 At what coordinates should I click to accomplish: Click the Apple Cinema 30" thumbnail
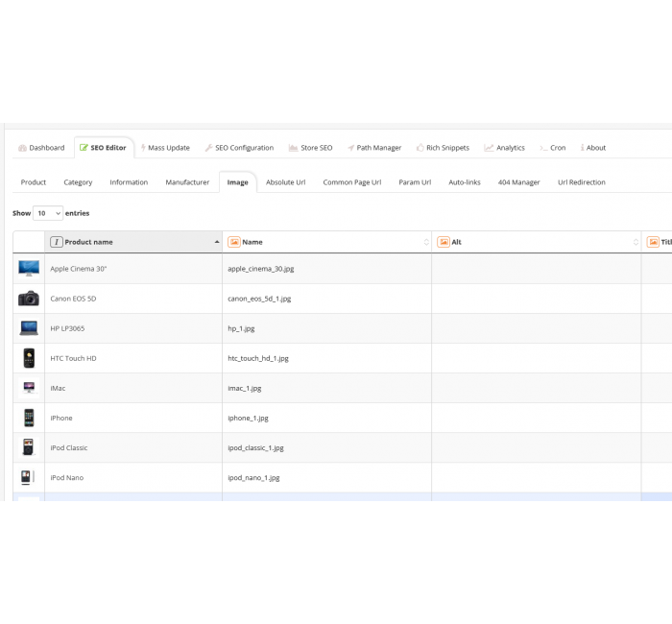coord(29,269)
